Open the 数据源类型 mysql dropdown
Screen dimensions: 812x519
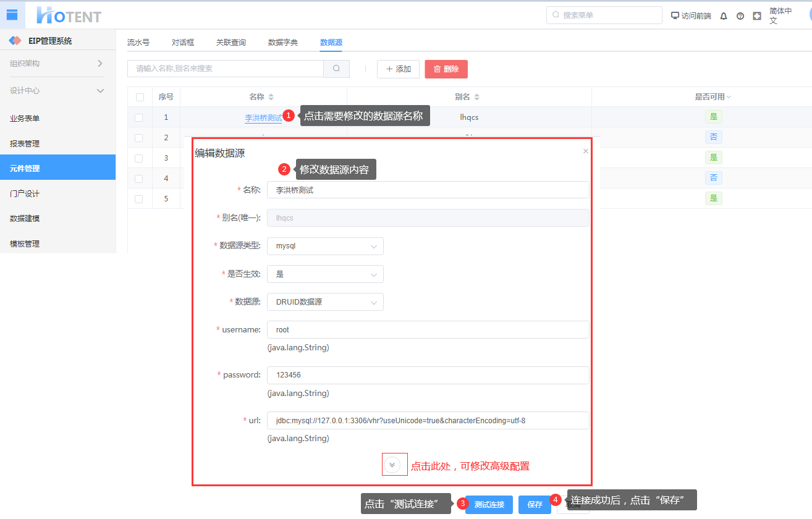click(x=325, y=246)
